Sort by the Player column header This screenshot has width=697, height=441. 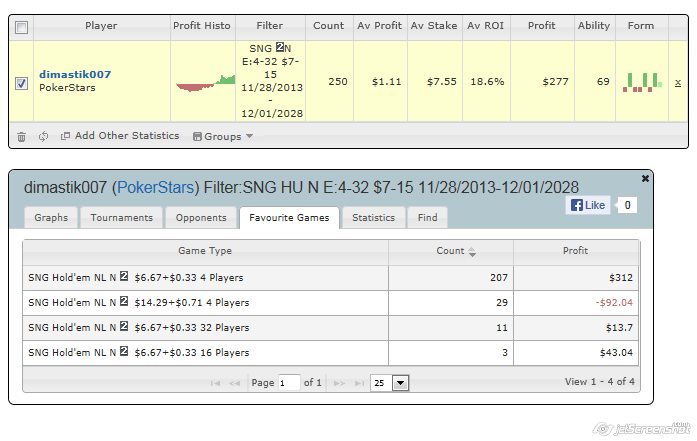(101, 26)
